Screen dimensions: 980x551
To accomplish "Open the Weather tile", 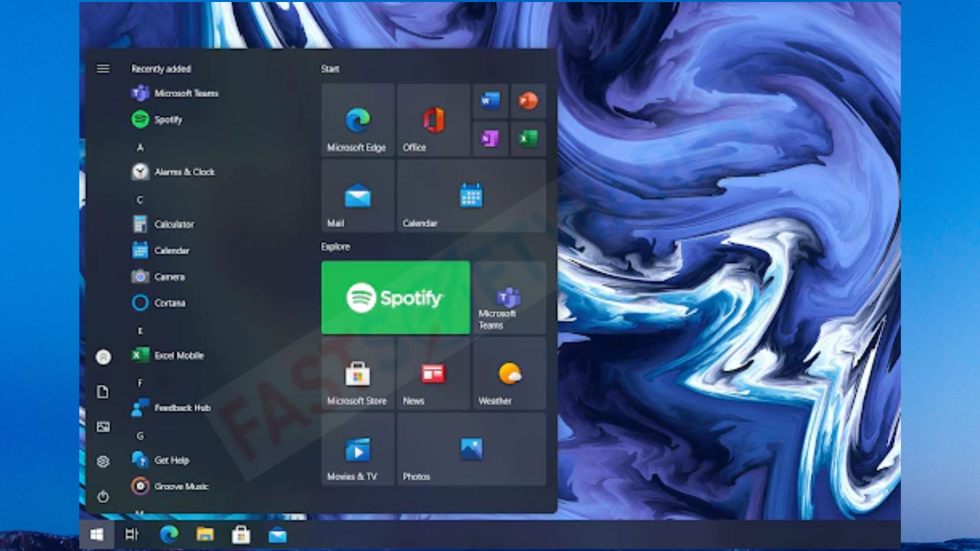I will click(x=509, y=373).
